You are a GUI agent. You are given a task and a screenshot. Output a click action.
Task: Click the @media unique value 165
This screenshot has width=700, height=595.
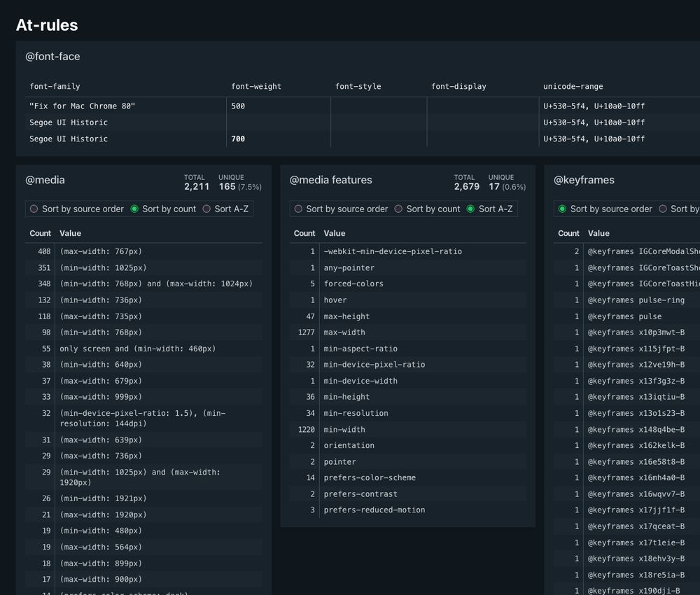[227, 187]
